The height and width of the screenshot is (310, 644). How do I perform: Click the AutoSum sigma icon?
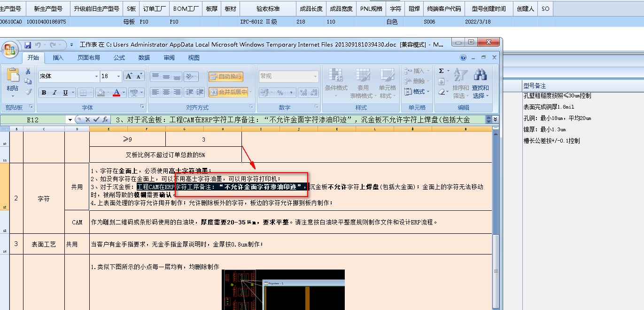pyautogui.click(x=441, y=71)
